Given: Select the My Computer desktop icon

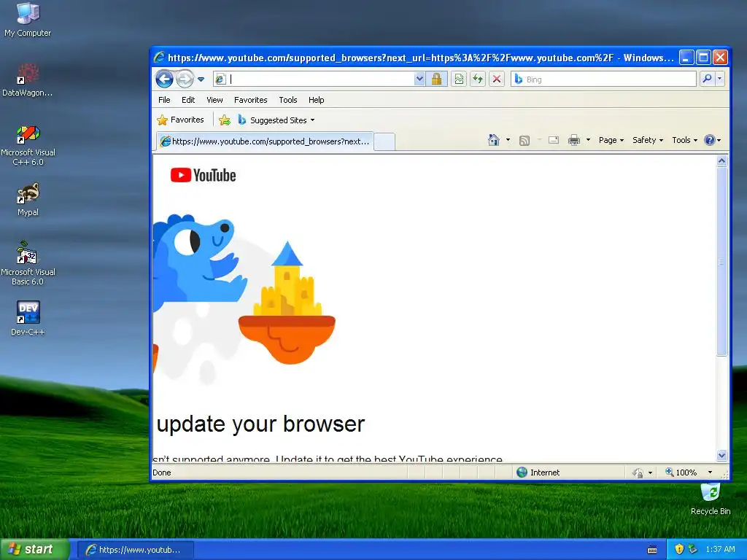Looking at the screenshot, I should point(28,20).
